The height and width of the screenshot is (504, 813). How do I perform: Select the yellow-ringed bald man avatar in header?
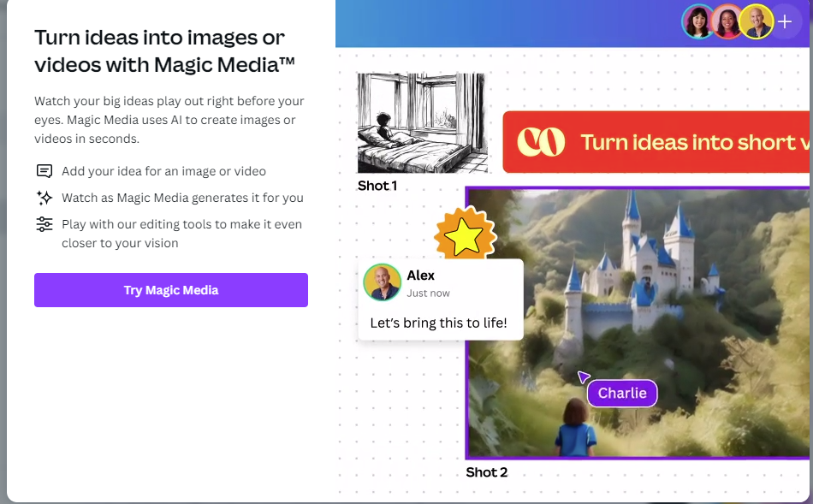tap(756, 22)
